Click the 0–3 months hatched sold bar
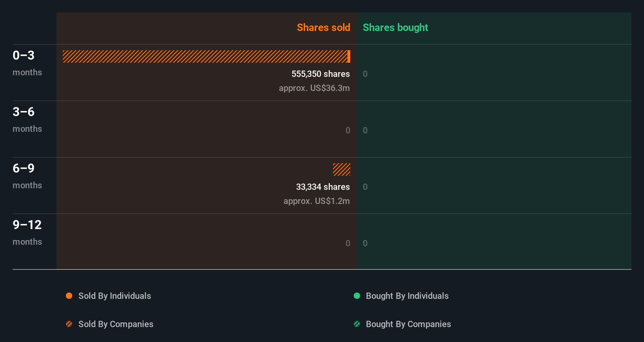This screenshot has width=644, height=342. coord(205,56)
